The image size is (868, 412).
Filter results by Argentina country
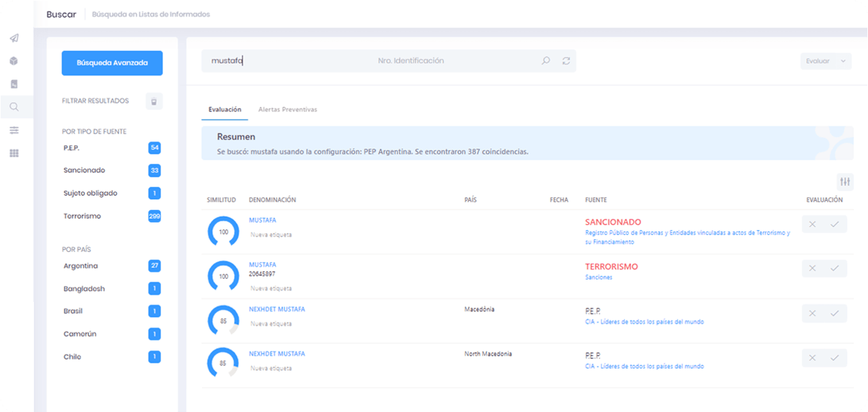tap(81, 266)
